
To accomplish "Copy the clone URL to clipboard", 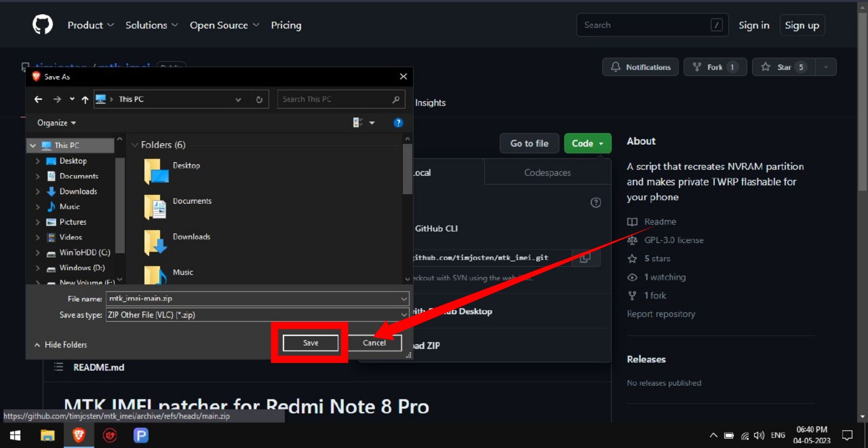I will tap(585, 257).
